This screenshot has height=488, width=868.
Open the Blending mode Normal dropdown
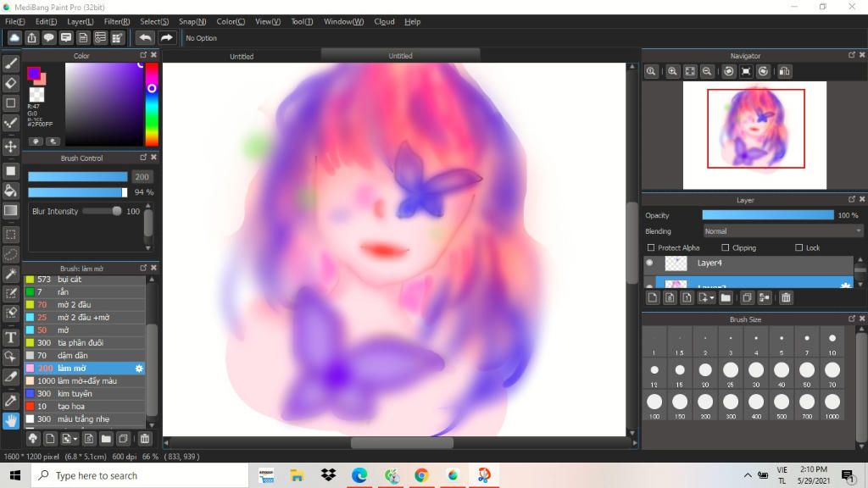[782, 231]
